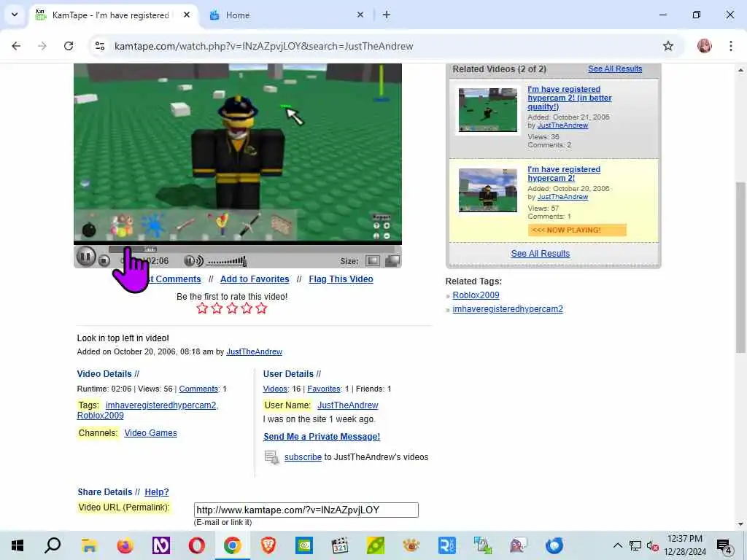Screen dimensions: 747x560
Task: Click thumbnail of October 21 related video
Action: [x=487, y=110]
